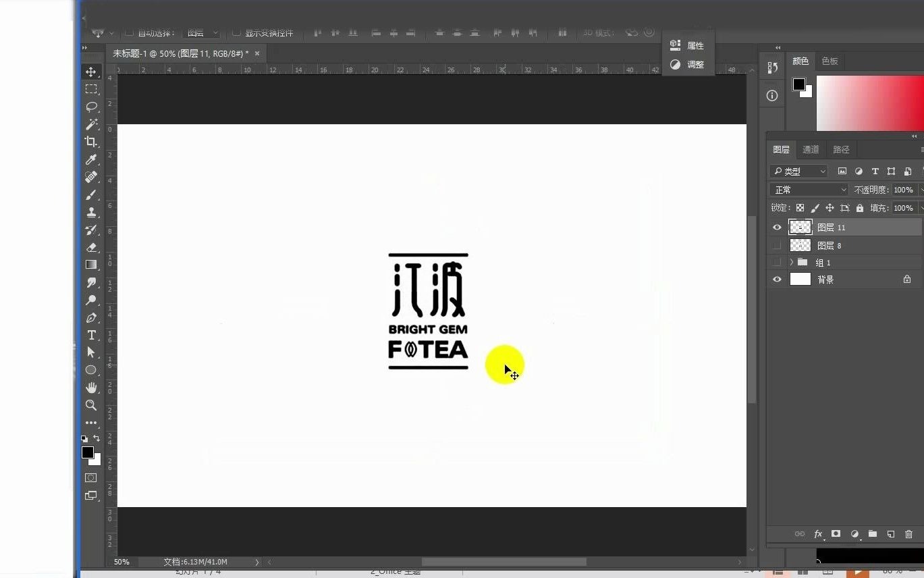Viewport: 924px width, 578px height.
Task: Open the 属性 panel entry
Action: [x=687, y=45]
